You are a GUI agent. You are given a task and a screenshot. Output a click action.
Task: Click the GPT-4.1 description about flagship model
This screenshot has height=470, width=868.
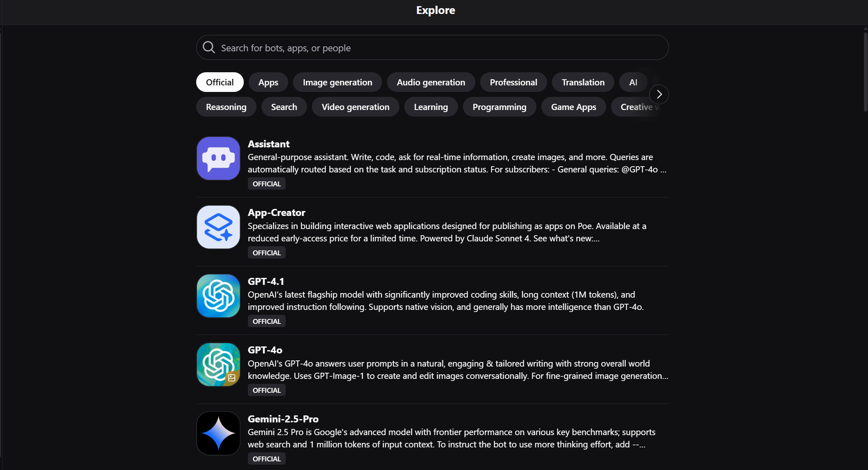coord(446,301)
